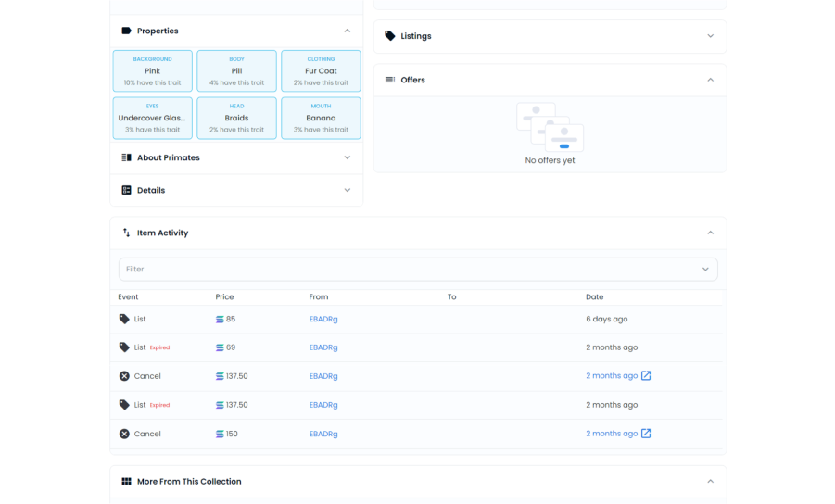Screen dimensions: 835x504
Task: Click the tag icon on List 85 row
Action: coord(124,319)
